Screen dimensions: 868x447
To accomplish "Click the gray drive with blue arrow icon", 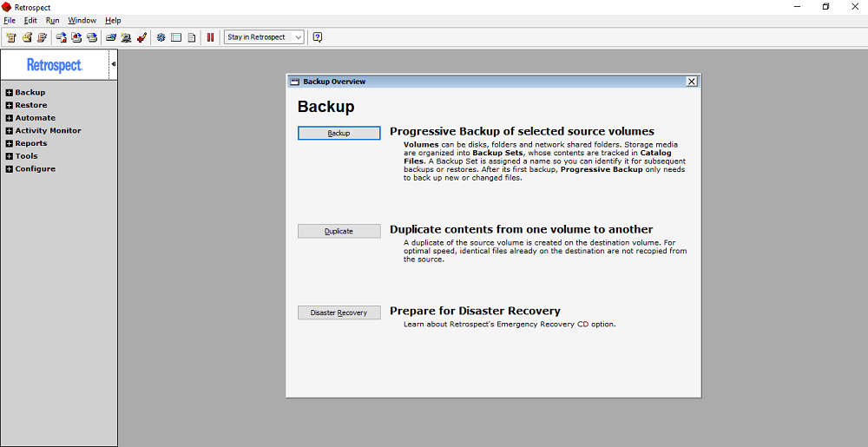I will click(93, 37).
